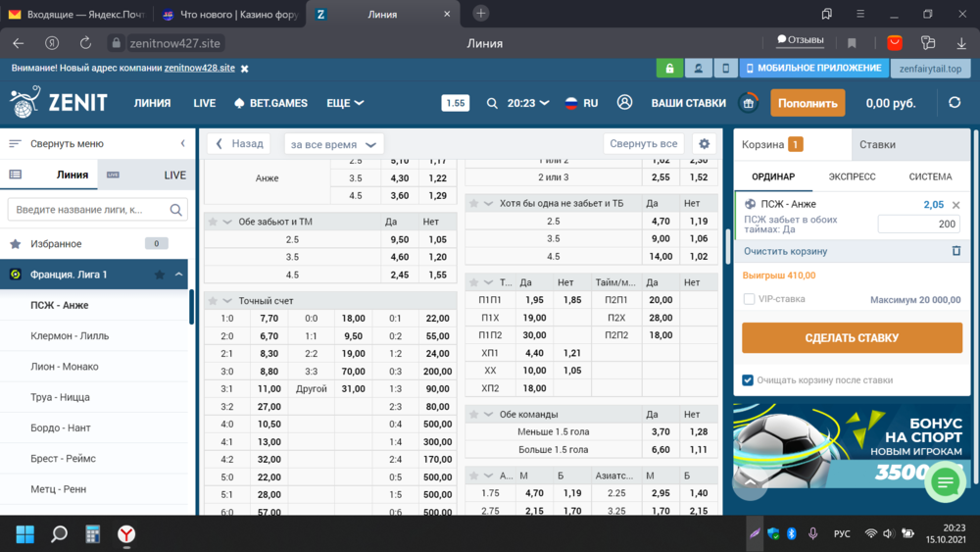
Task: Open browser downloads arrow icon
Action: coord(961,43)
